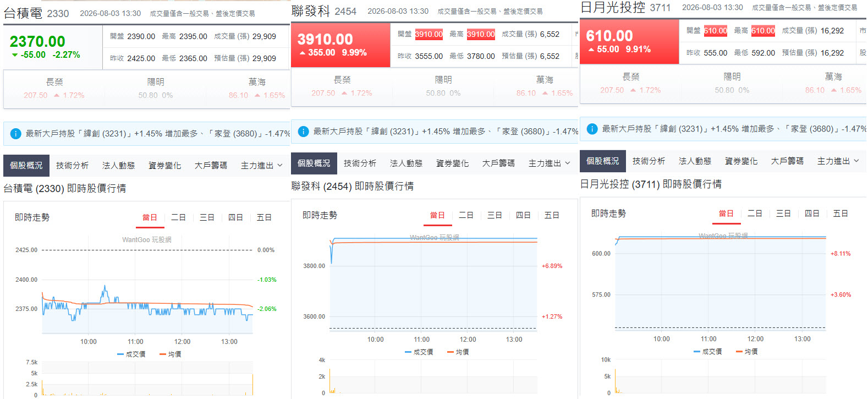Open 法人動態 tab in 台積電 panel

point(119,166)
